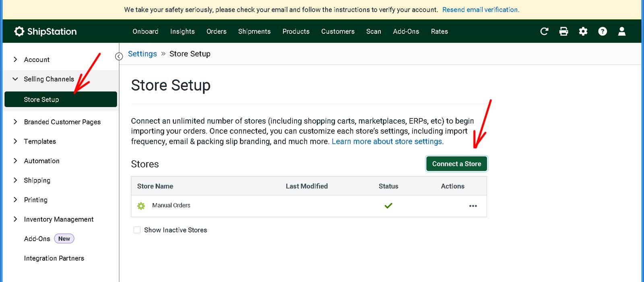This screenshot has height=282, width=644.
Task: Click the Manual Orders gear icon
Action: [x=141, y=206]
